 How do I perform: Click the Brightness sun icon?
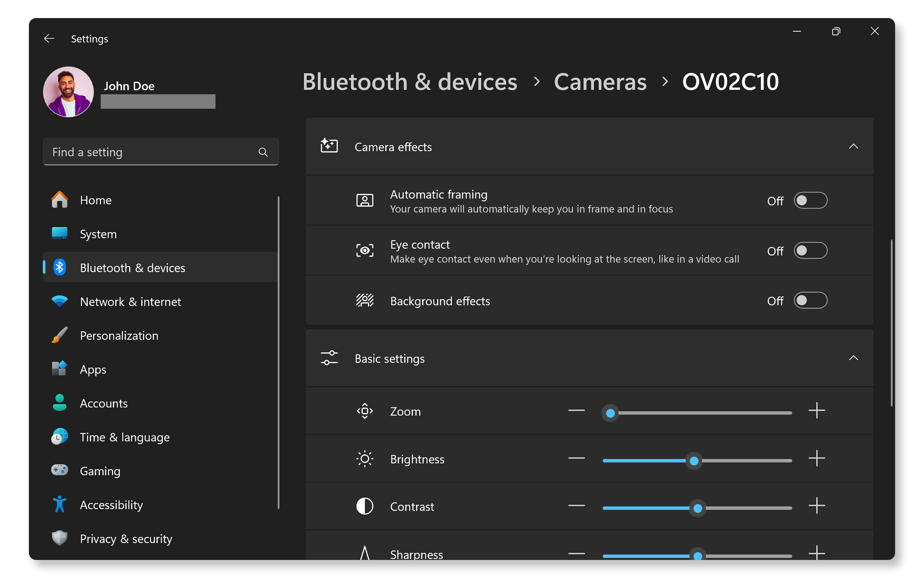365,459
